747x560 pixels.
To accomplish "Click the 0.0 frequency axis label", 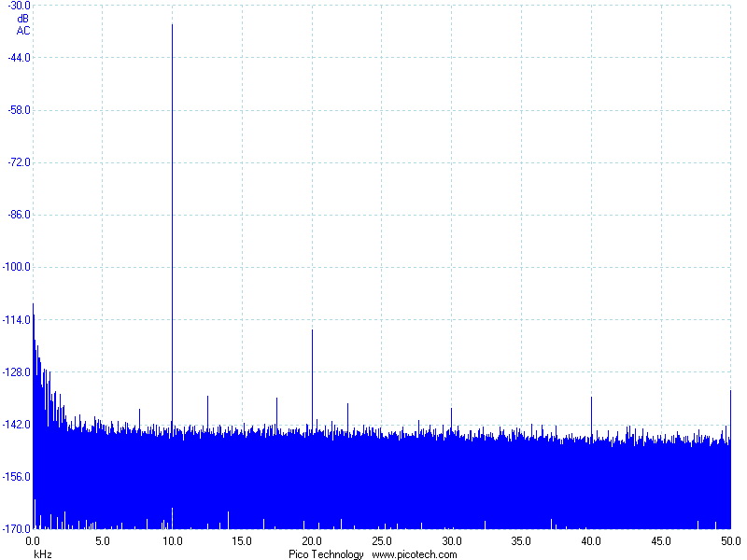I will pyautogui.click(x=33, y=541).
